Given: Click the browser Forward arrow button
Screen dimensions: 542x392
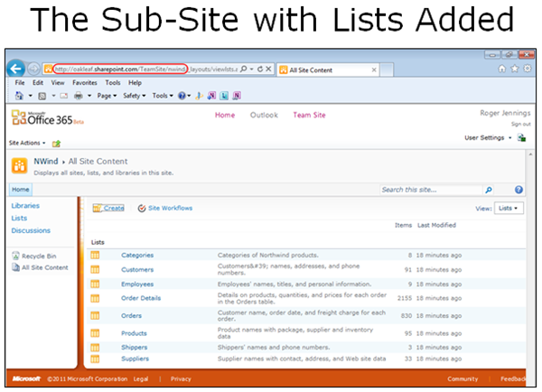Looking at the screenshot, I should click(x=33, y=70).
